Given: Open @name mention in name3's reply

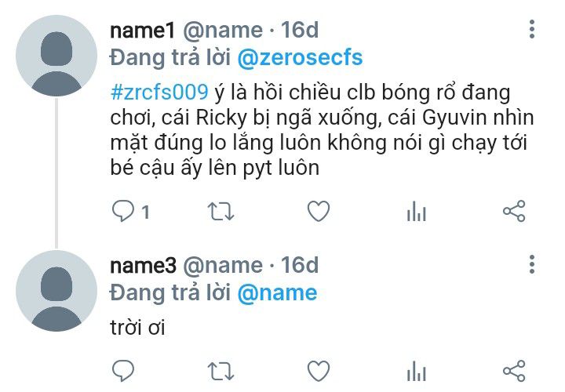Looking at the screenshot, I should click(x=277, y=292).
